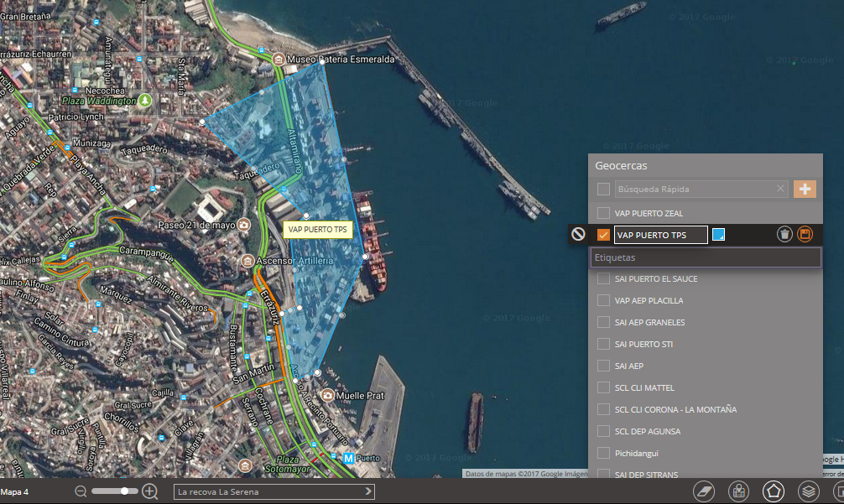
Task: Open the Ascensor Artillería marker
Action: tap(247, 261)
